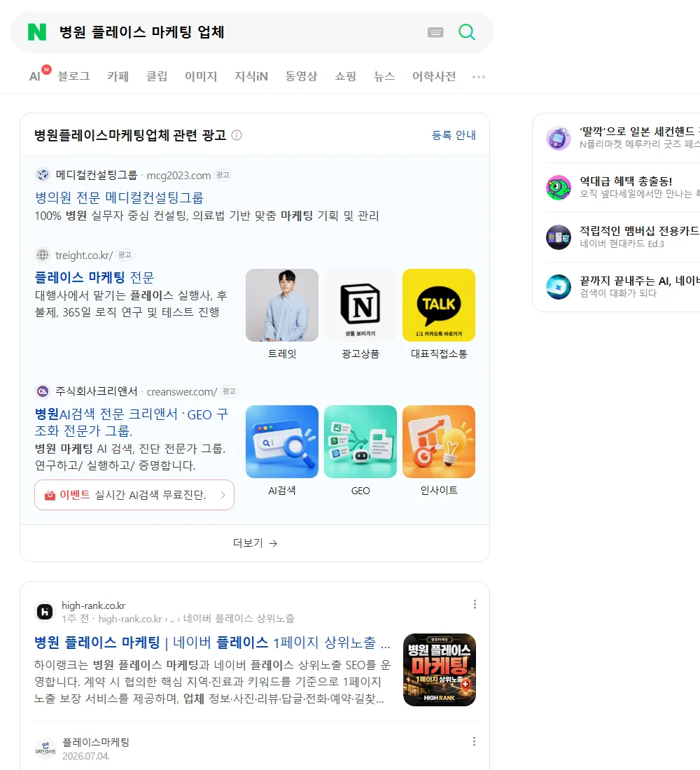This screenshot has width=700, height=770.
Task: Click the 네이버 플레이스 상위노출 breadcrumb
Action: click(239, 619)
